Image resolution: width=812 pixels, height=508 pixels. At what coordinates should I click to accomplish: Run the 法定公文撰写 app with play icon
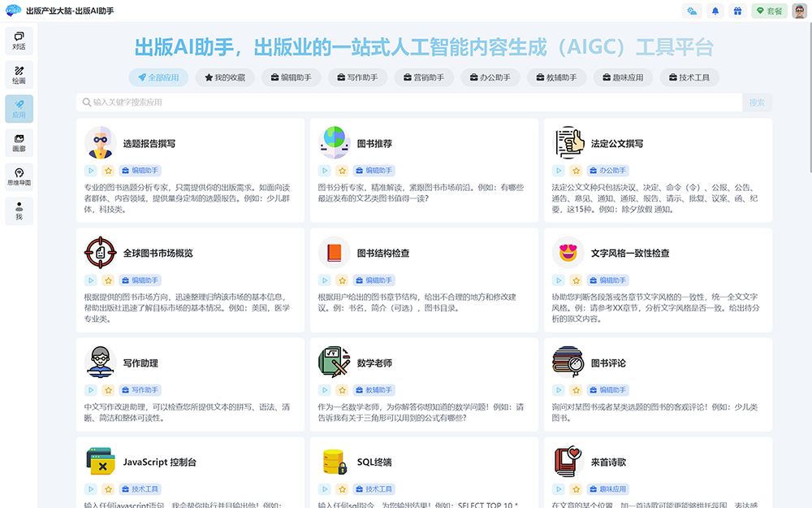click(x=559, y=171)
